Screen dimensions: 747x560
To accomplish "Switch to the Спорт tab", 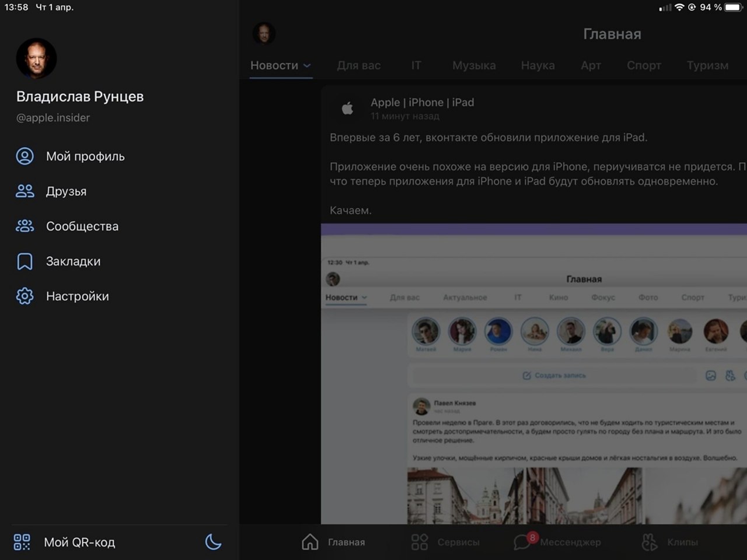I will 644,65.
